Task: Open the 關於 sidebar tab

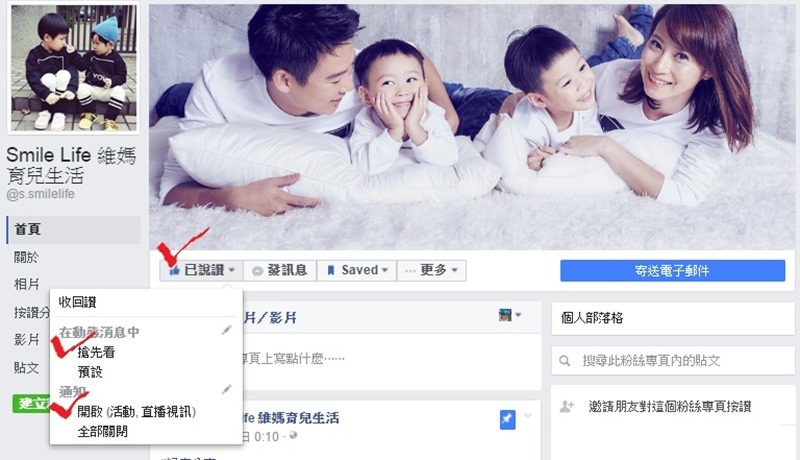Action: point(27,257)
